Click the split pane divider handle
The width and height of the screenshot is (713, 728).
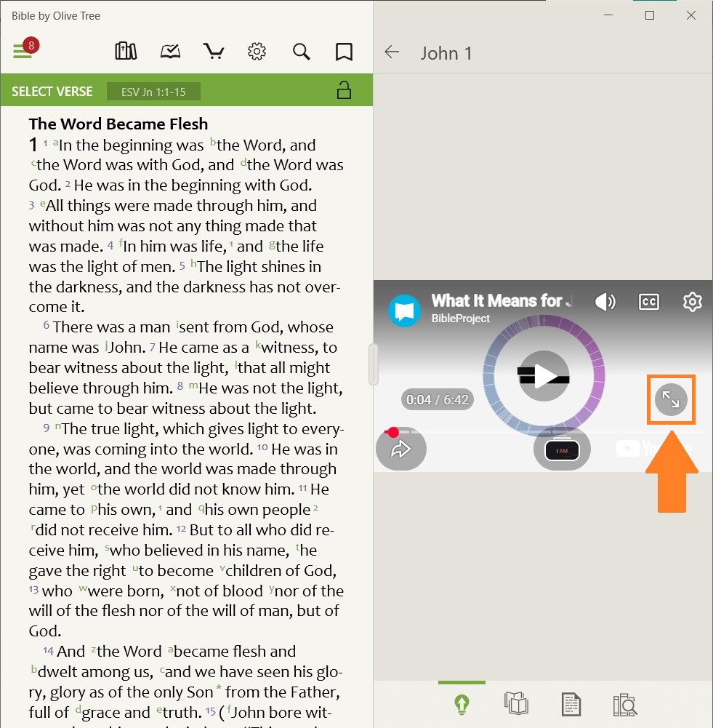point(373,364)
